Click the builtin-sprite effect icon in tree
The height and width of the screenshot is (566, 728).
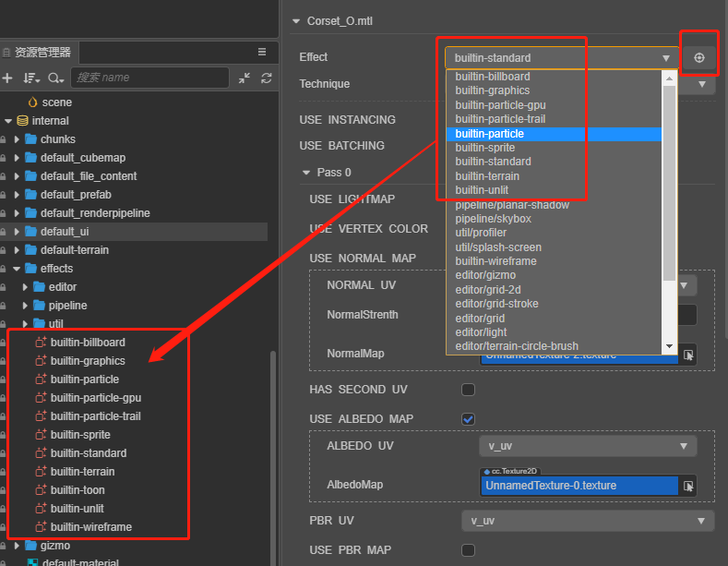pyautogui.click(x=41, y=435)
